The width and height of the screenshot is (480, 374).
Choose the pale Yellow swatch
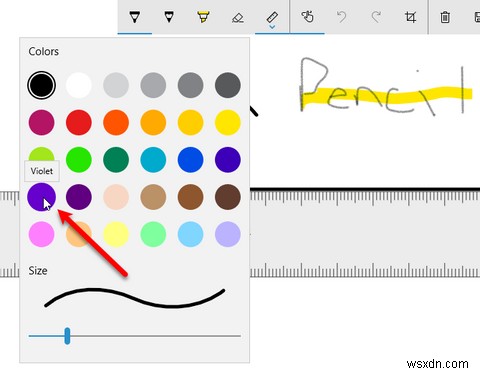116,234
